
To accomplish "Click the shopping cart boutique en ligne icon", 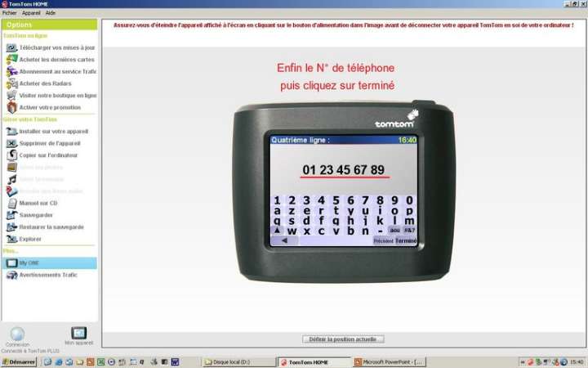I will click(11, 96).
